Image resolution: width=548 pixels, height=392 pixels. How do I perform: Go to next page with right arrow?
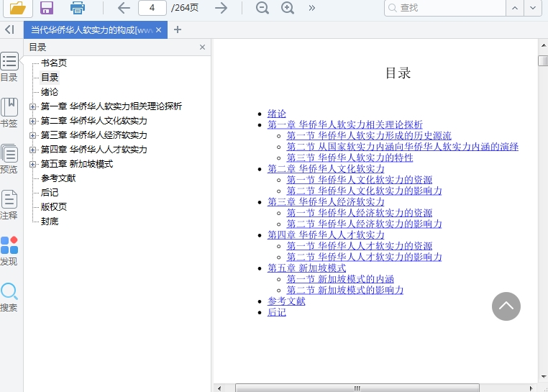pyautogui.click(x=221, y=8)
